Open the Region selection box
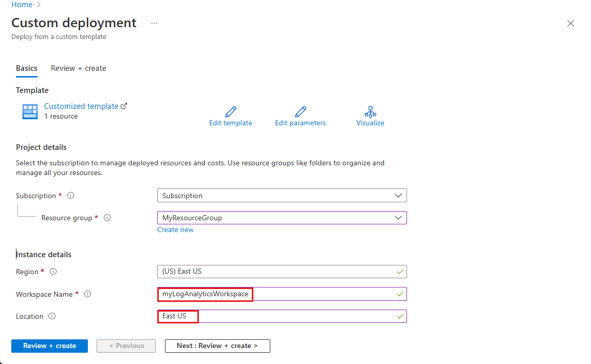 (x=282, y=272)
